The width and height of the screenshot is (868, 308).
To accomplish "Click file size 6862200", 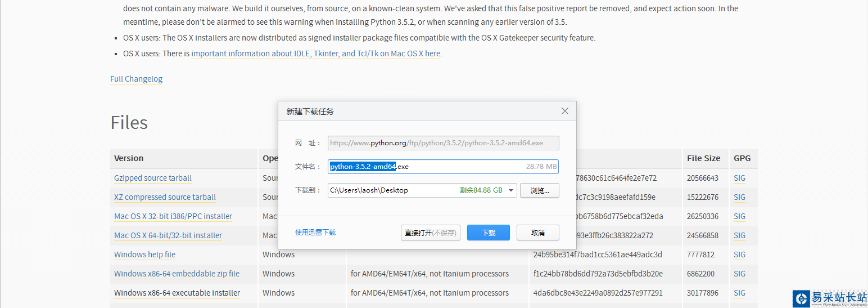I will point(700,274).
